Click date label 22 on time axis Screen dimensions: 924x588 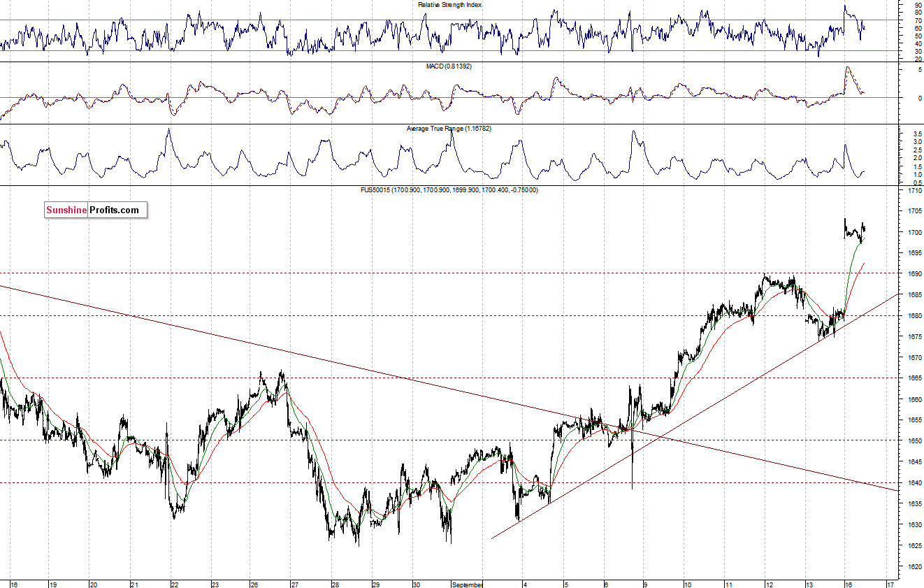(175, 584)
